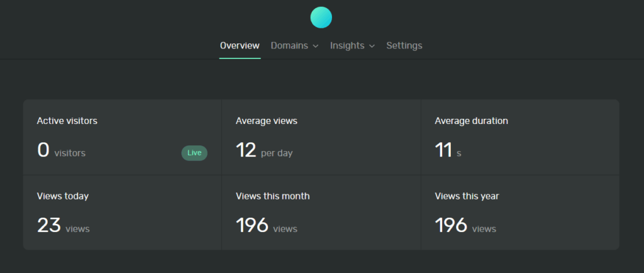Select the Active visitors heading
The image size is (644, 273).
click(x=67, y=121)
